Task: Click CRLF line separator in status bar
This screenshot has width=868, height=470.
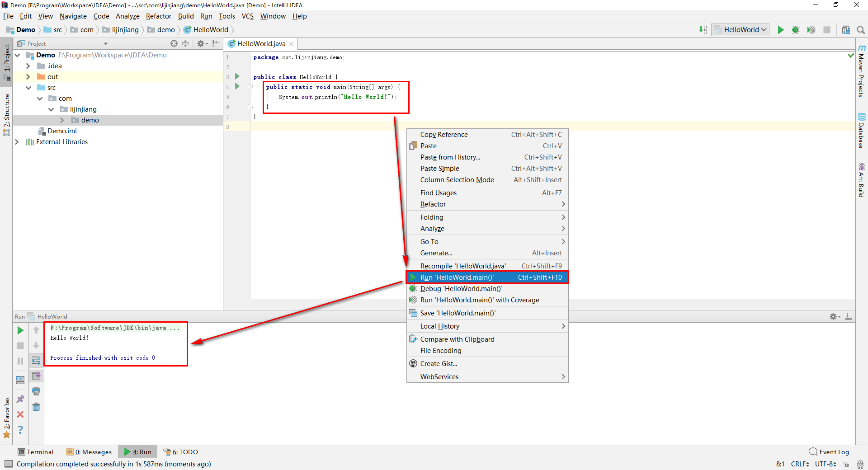Action: click(x=800, y=464)
